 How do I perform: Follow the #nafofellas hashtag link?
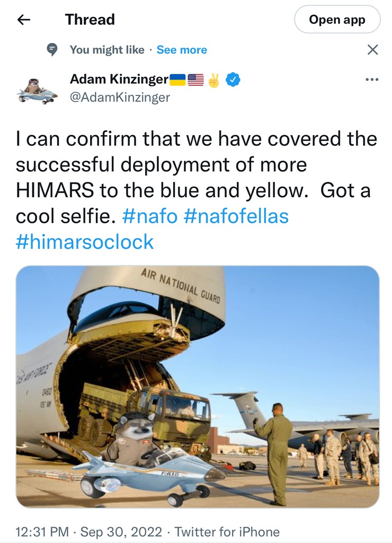[x=236, y=216]
